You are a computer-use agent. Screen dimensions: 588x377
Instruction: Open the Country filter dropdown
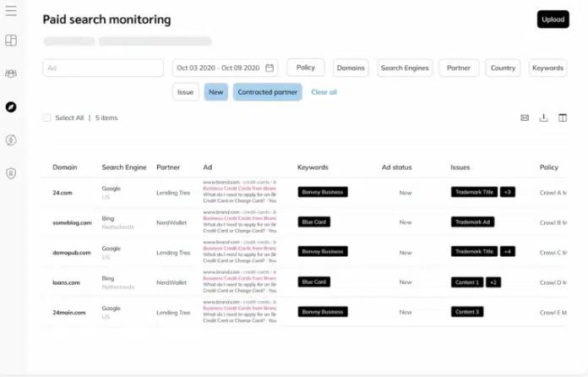coord(503,68)
